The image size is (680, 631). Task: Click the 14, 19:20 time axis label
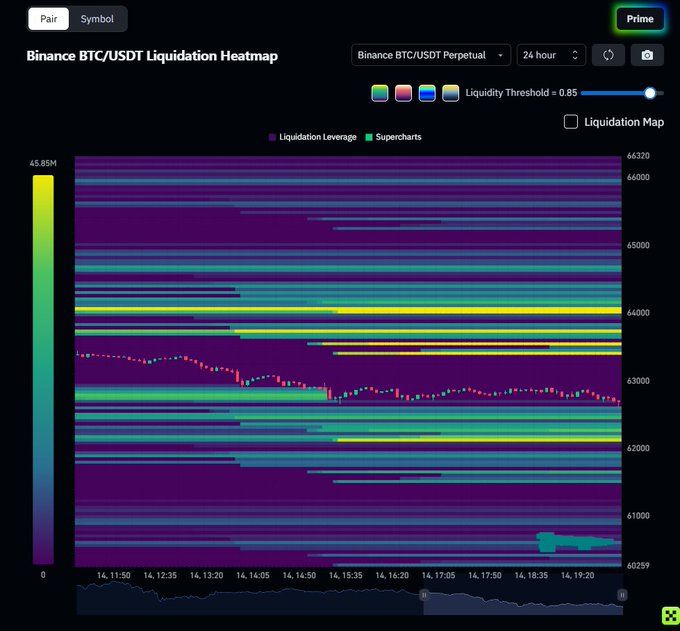click(x=578, y=575)
